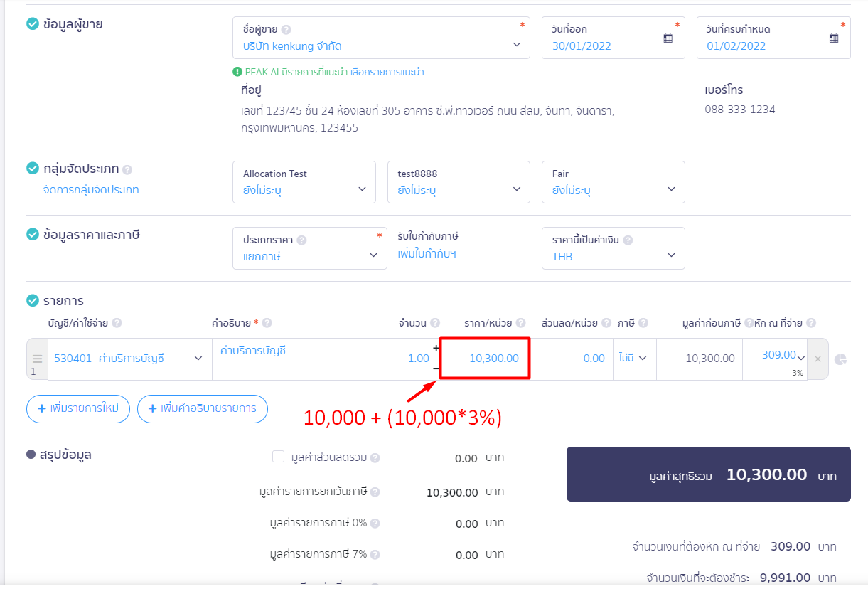
Task: Click help icon beside จำนวน column
Action: (x=435, y=323)
